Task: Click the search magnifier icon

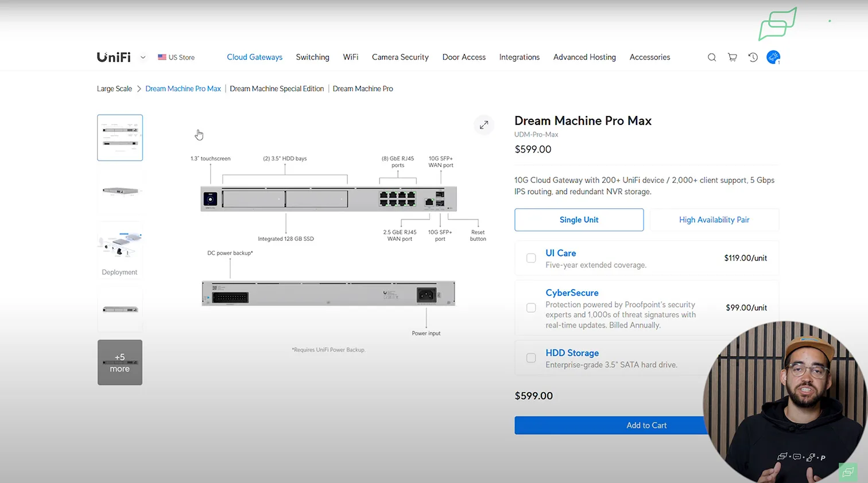Action: 712,57
